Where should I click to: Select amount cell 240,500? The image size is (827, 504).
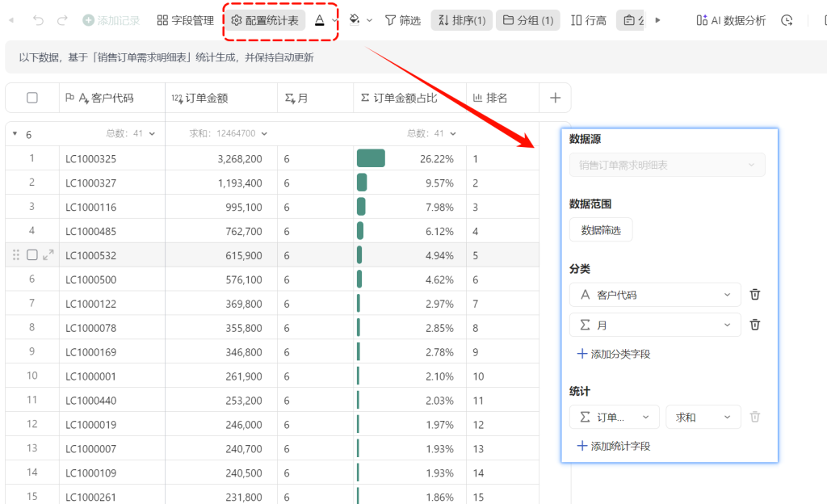pos(221,473)
